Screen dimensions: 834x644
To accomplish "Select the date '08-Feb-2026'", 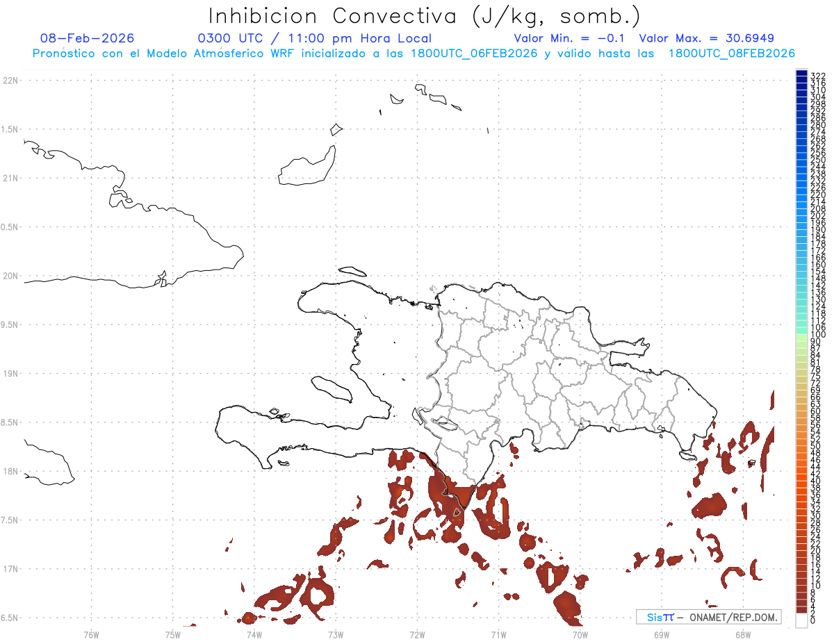I will tap(88, 38).
